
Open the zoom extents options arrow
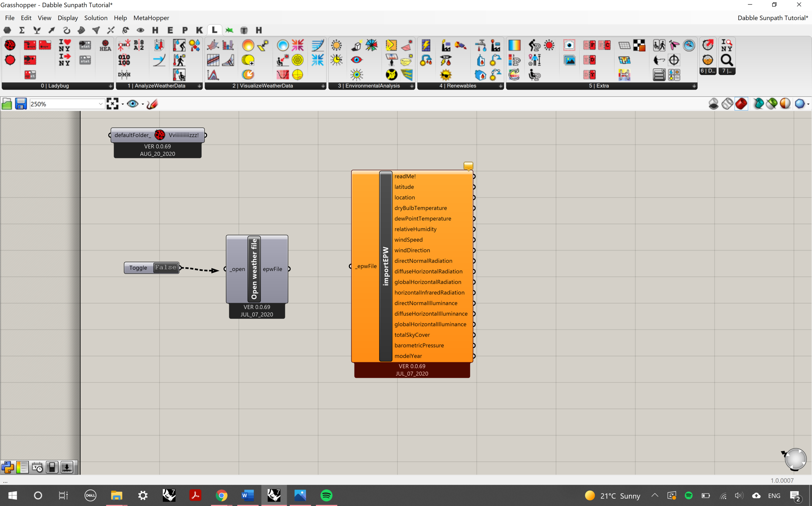[122, 104]
